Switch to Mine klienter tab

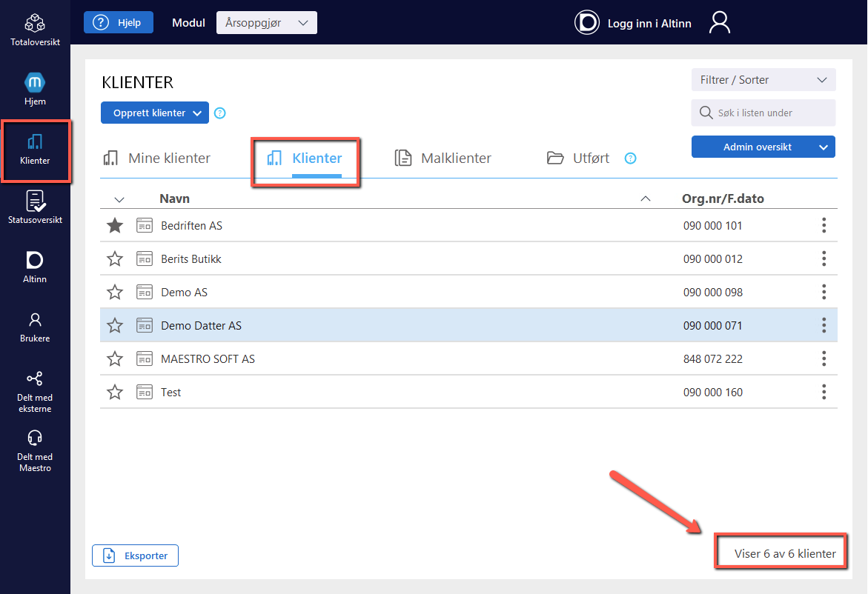pos(157,158)
